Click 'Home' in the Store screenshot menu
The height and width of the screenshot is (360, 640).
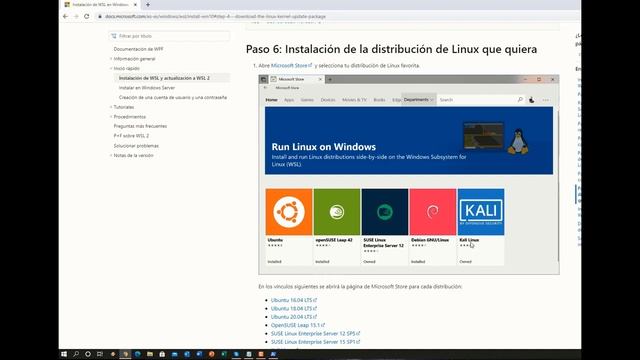(271, 100)
